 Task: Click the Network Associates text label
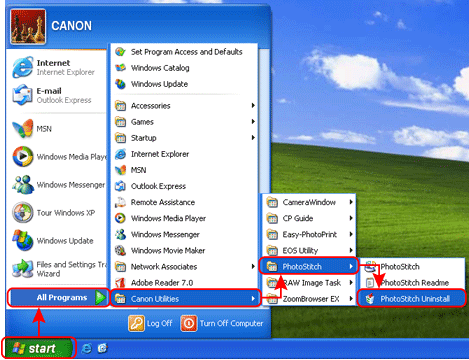(164, 267)
